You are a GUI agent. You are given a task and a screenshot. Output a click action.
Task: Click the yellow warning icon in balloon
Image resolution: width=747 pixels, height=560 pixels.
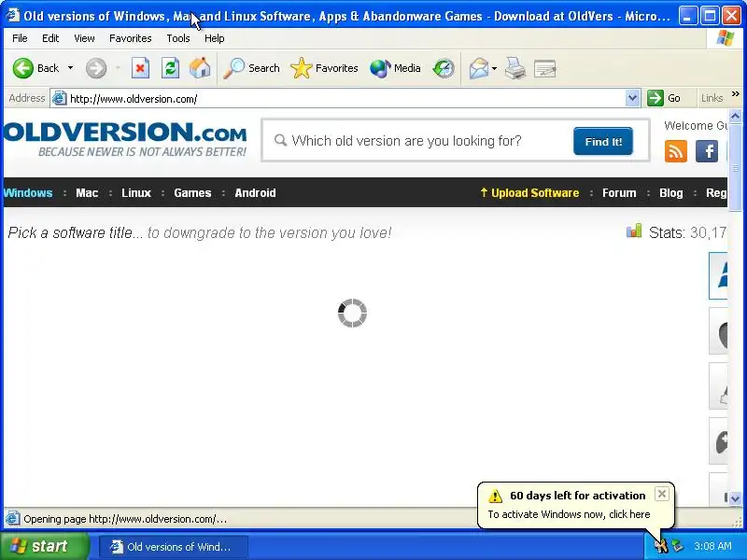tap(496, 496)
